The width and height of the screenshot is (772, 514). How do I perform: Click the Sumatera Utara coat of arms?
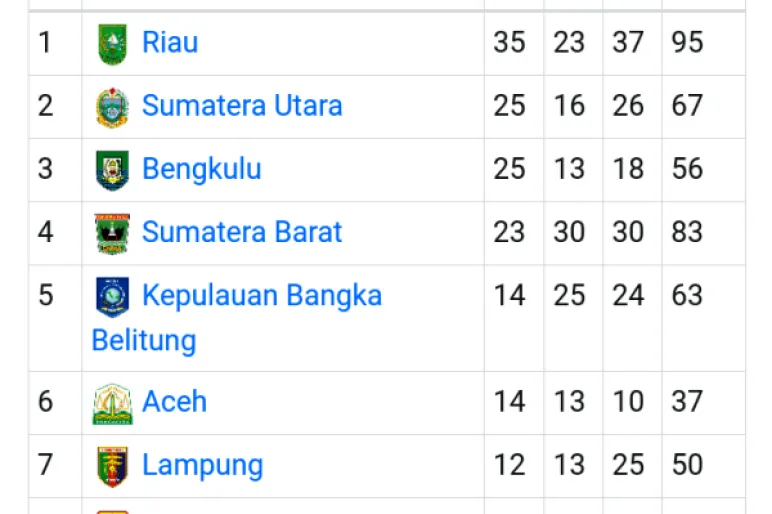(x=112, y=107)
